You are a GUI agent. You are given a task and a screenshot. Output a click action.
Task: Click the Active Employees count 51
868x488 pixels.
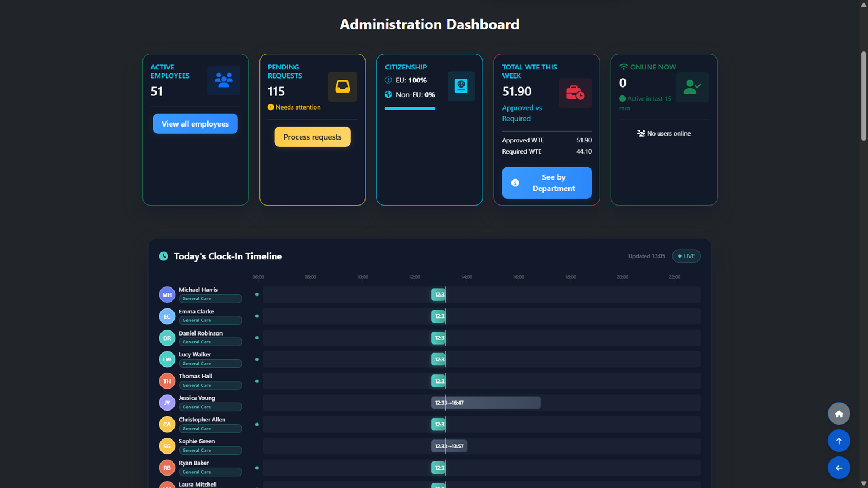[x=157, y=91]
